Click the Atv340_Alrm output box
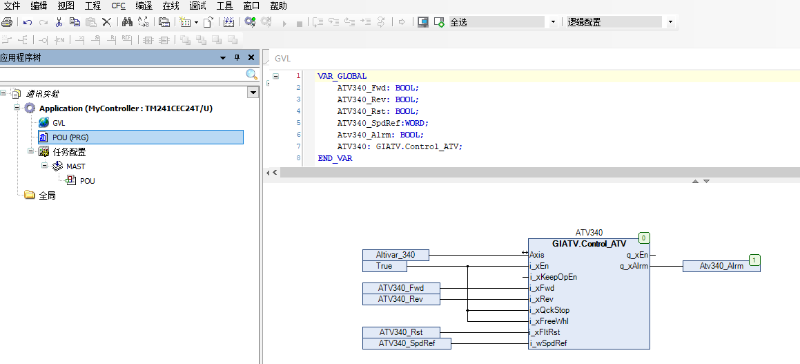This screenshot has height=364, width=800. pyautogui.click(x=721, y=266)
